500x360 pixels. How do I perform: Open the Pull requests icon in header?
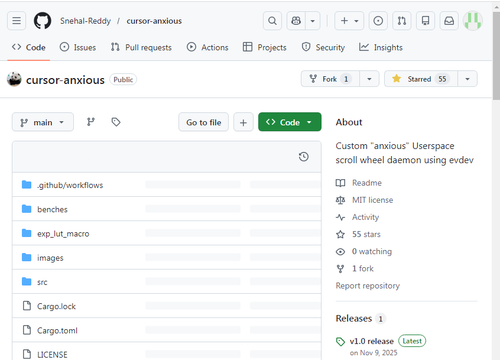pos(402,21)
